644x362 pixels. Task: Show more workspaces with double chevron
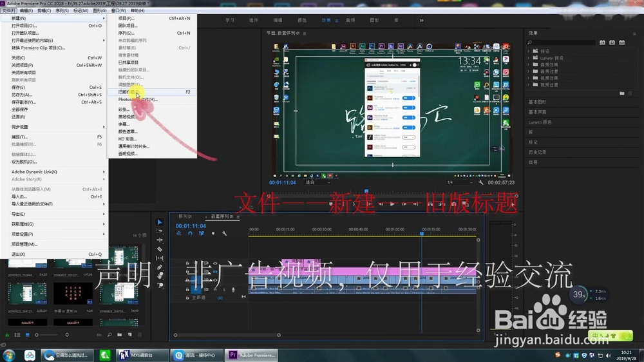pyautogui.click(x=421, y=20)
